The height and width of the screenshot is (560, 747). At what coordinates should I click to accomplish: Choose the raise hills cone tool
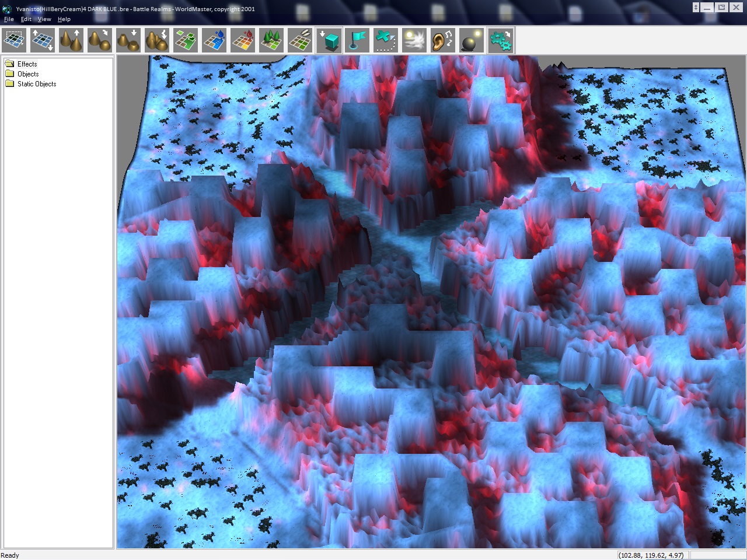(x=71, y=41)
